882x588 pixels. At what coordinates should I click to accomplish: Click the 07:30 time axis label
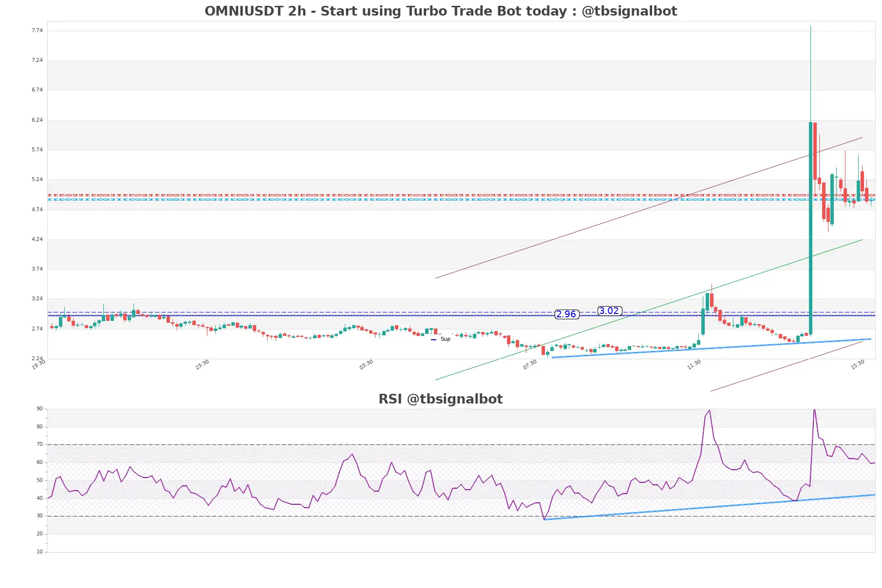(530, 365)
